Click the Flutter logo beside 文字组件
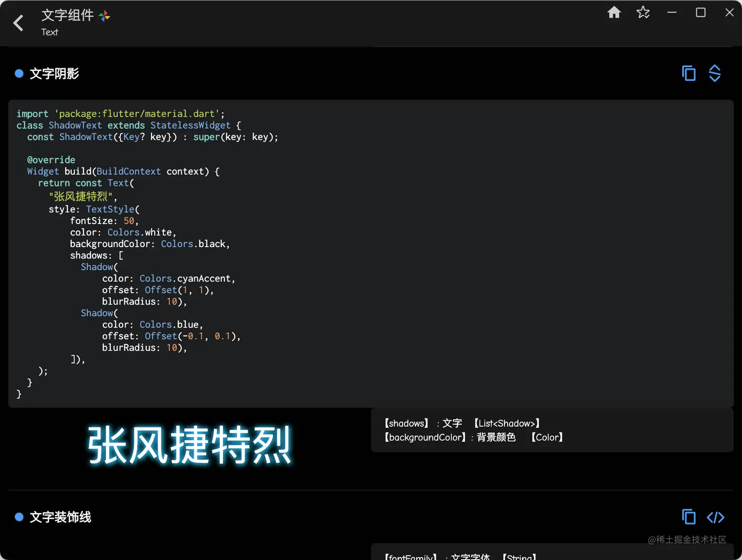 pyautogui.click(x=104, y=15)
